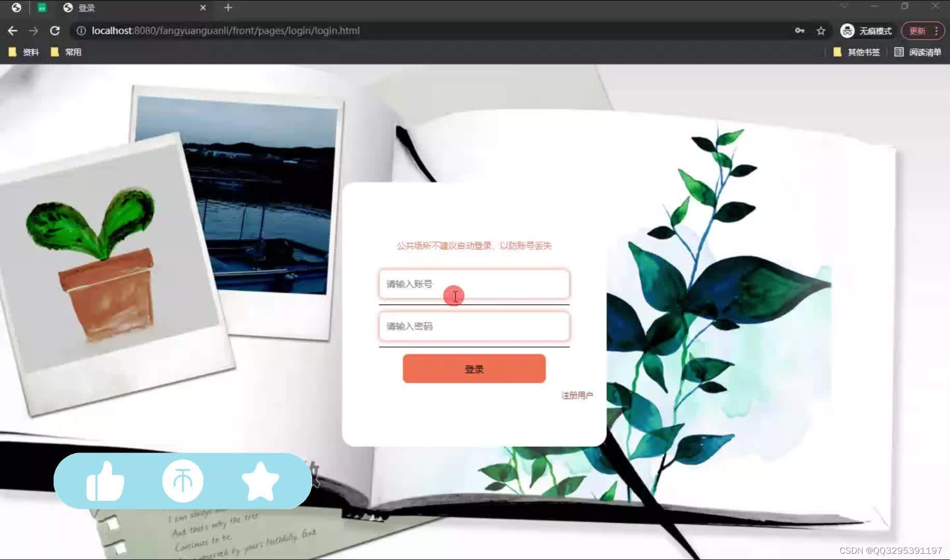Open the 资料 bookmarks folder

24,52
